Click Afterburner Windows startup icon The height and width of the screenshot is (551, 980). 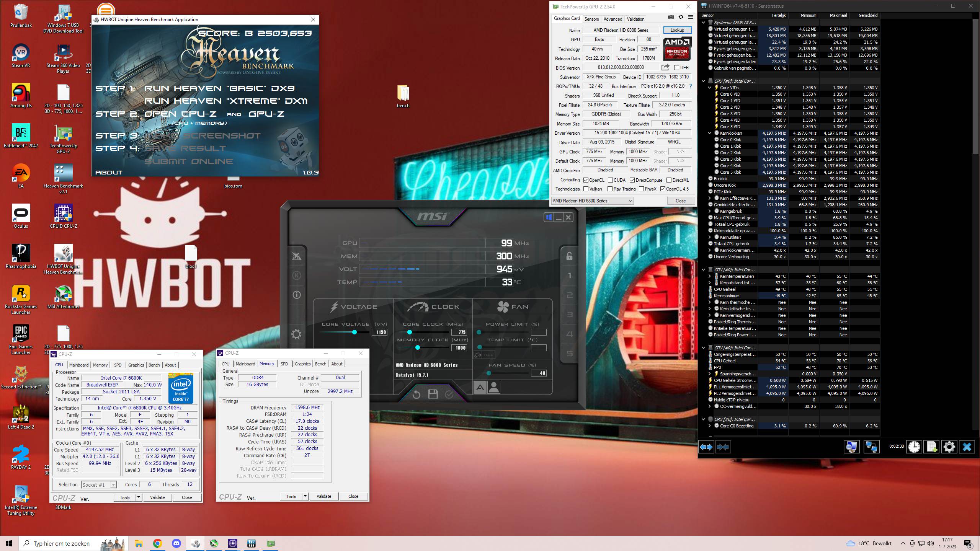[549, 217]
